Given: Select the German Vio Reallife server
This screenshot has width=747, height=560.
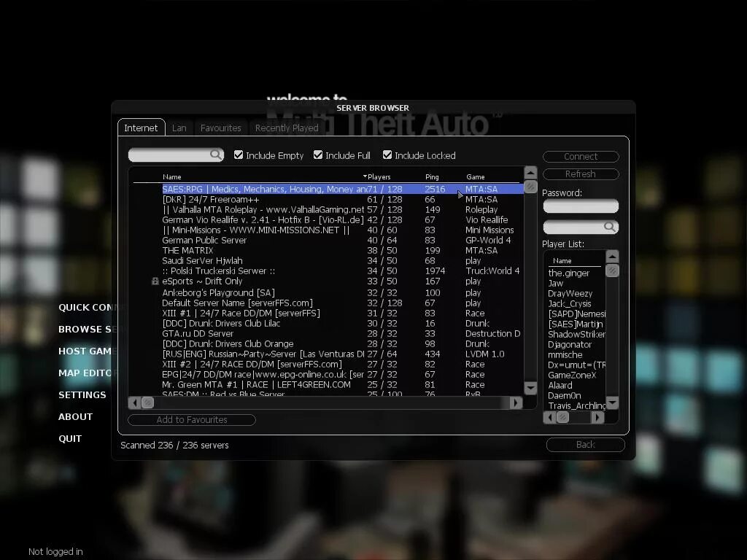Looking at the screenshot, I should (343, 220).
